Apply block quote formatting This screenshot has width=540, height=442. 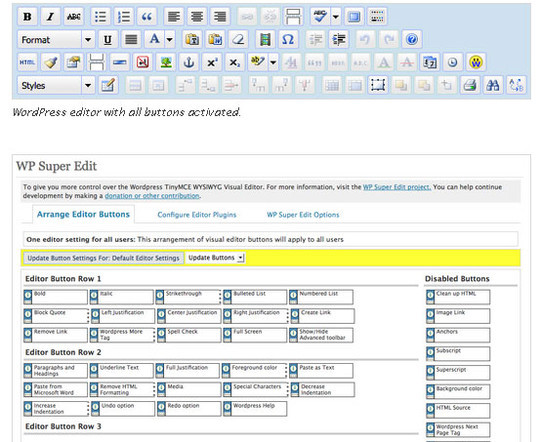[147, 16]
